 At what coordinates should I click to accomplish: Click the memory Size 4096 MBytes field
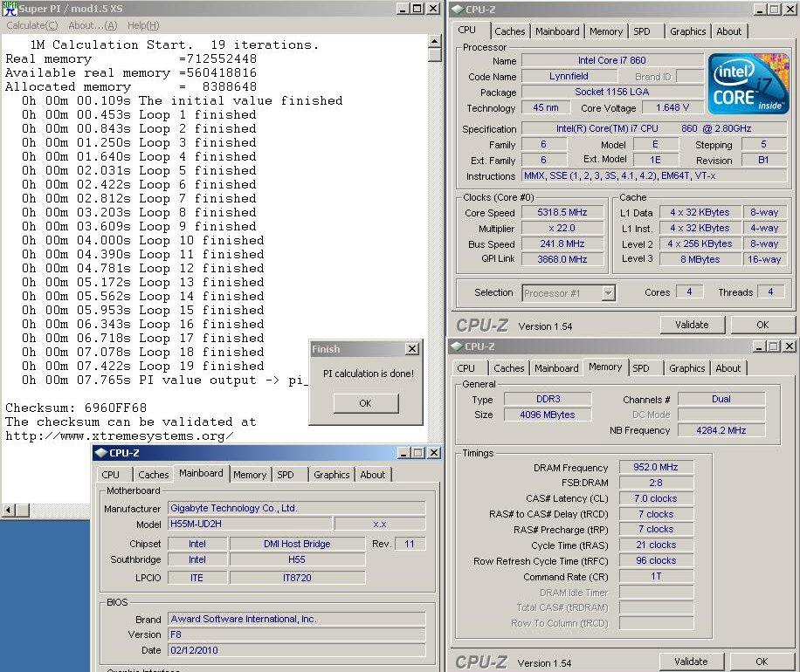coord(548,415)
